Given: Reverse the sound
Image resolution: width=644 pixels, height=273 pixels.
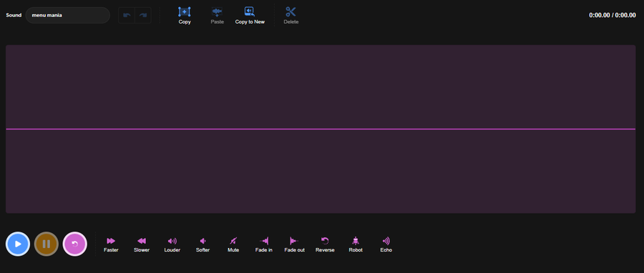Looking at the screenshot, I should coord(325,244).
